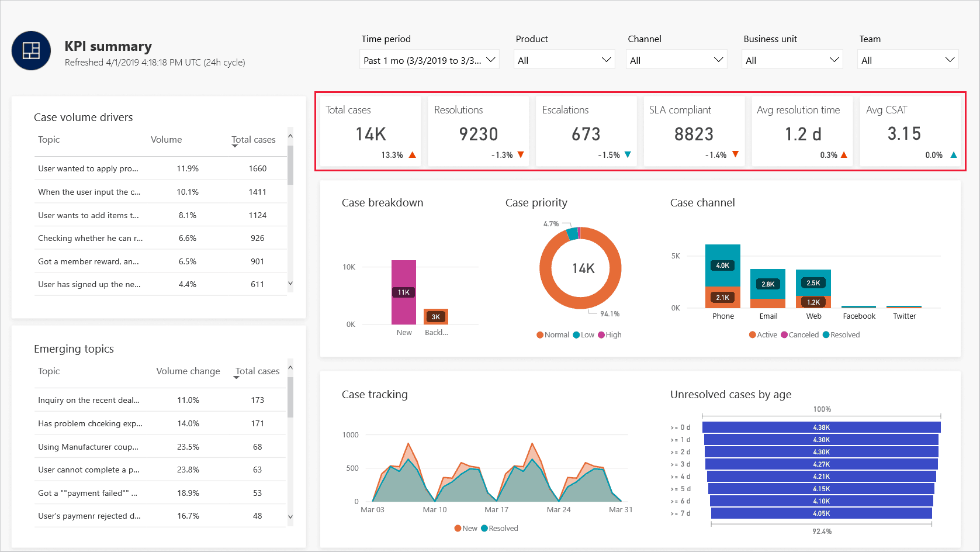Image resolution: width=980 pixels, height=552 pixels.
Task: Sort by Volume column header
Action: pos(166,140)
